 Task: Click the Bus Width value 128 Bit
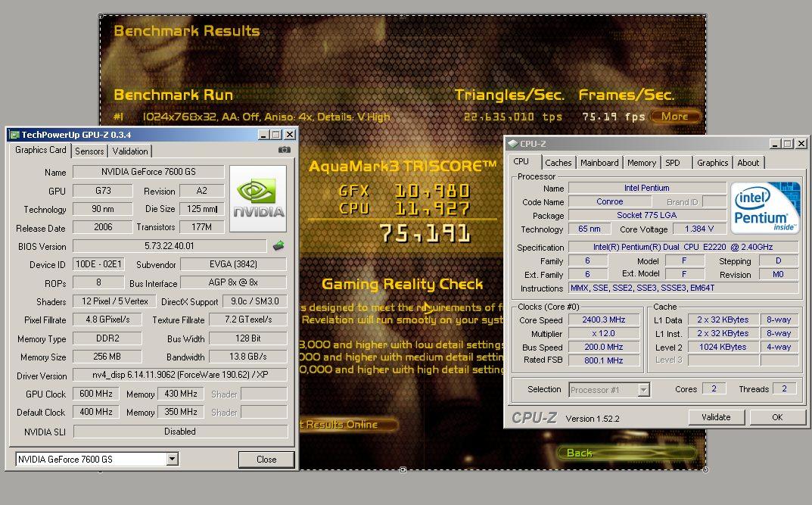tap(248, 338)
